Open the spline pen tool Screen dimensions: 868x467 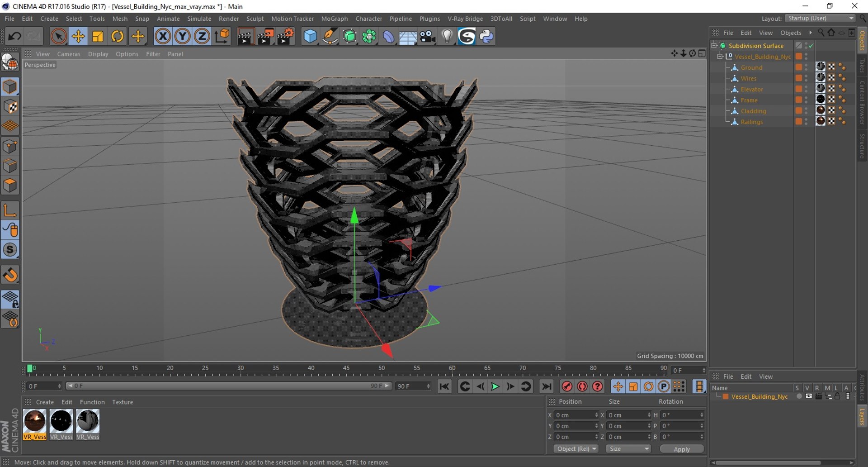(x=330, y=36)
